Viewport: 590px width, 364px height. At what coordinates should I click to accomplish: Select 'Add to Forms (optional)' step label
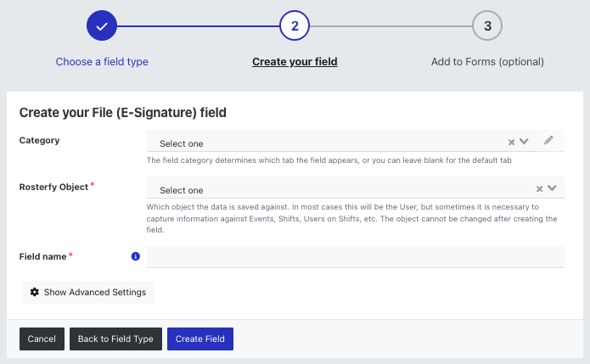pos(487,62)
